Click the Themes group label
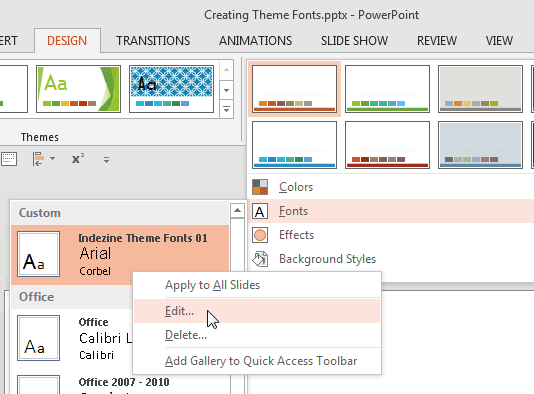The width and height of the screenshot is (534, 394). coord(40,137)
